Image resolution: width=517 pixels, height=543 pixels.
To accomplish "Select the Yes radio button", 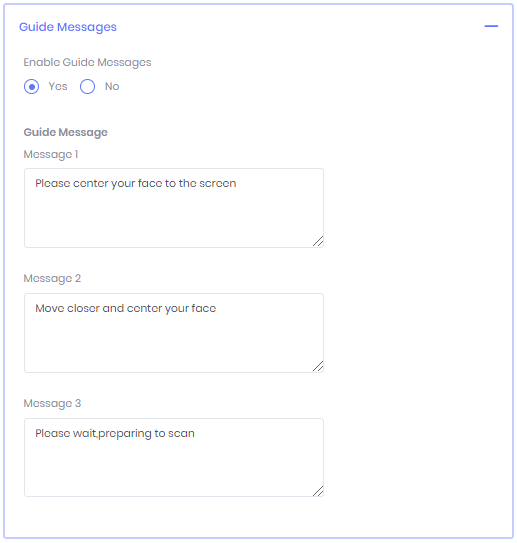I will pos(32,87).
